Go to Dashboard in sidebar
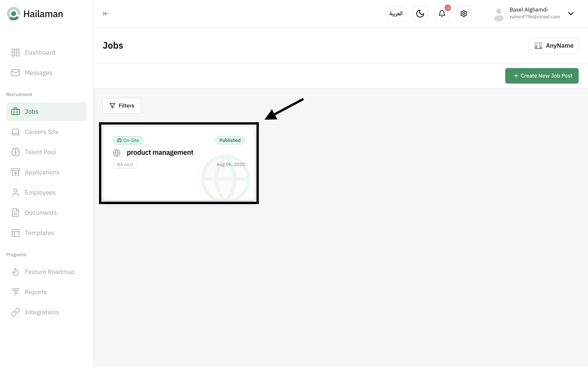 (x=40, y=52)
